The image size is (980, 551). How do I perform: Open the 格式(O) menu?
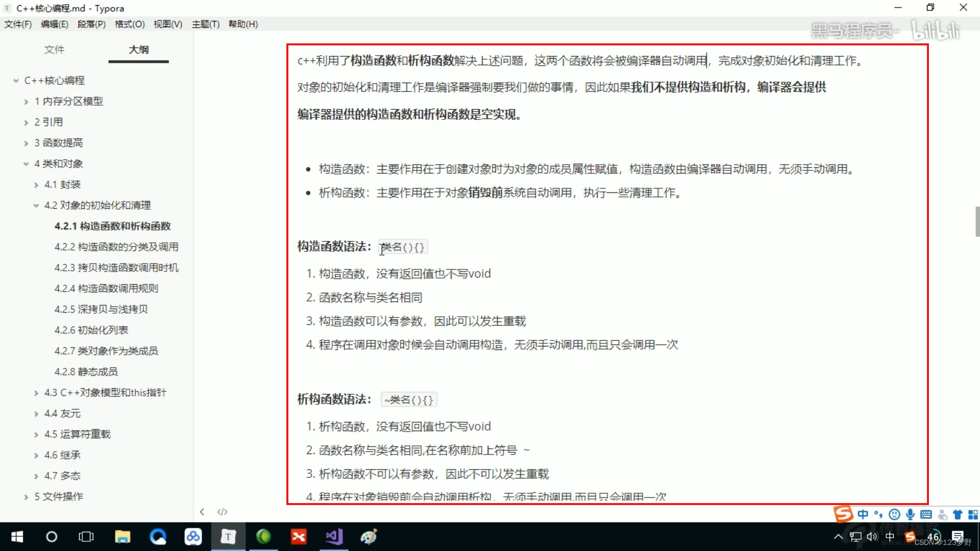(x=130, y=24)
